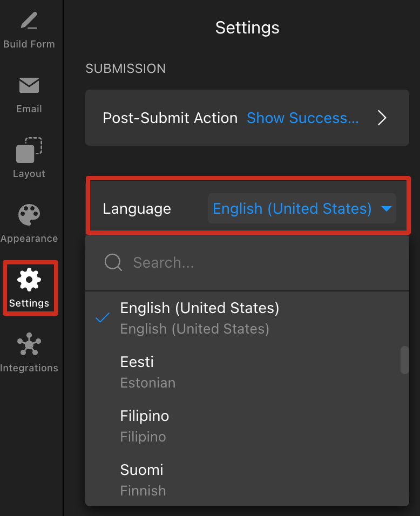
Task: Open the Build Form pencil icon
Action: point(29,21)
